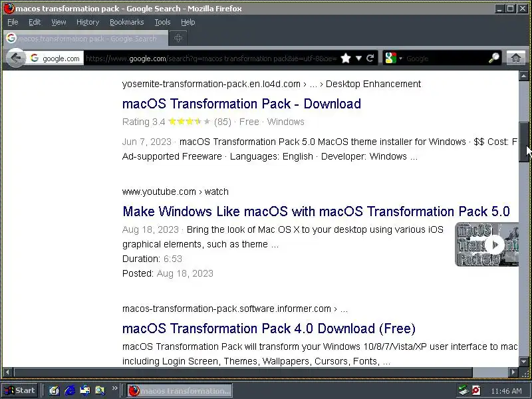This screenshot has width=532, height=399.
Task: Select the macos transformation pack Google Search tab
Action: [x=86, y=38]
